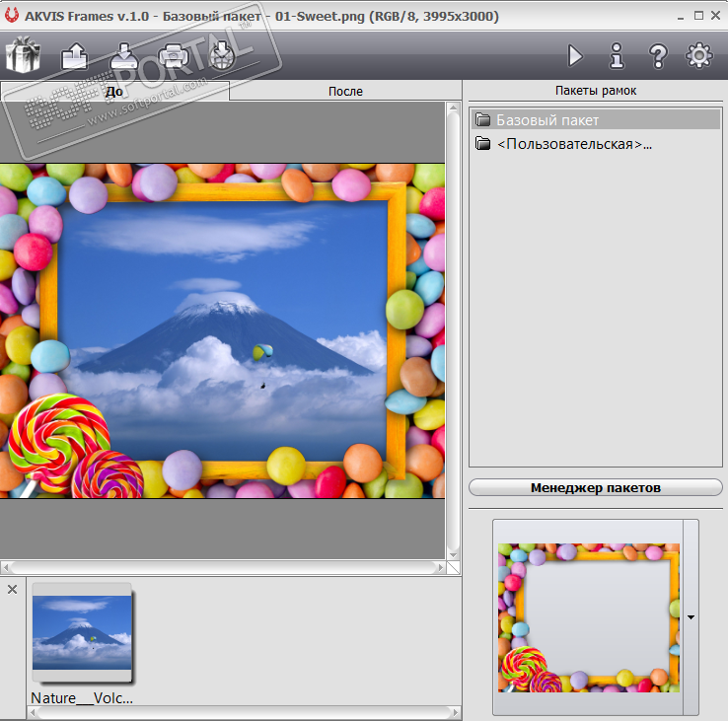Click the folder icon beside Базовый пакет
Screen dimensions: 728x721
tap(482, 119)
